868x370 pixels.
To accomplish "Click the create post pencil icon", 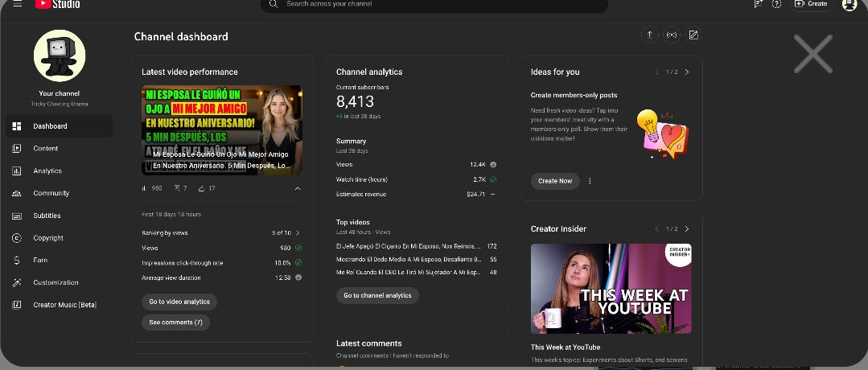I will point(693,35).
